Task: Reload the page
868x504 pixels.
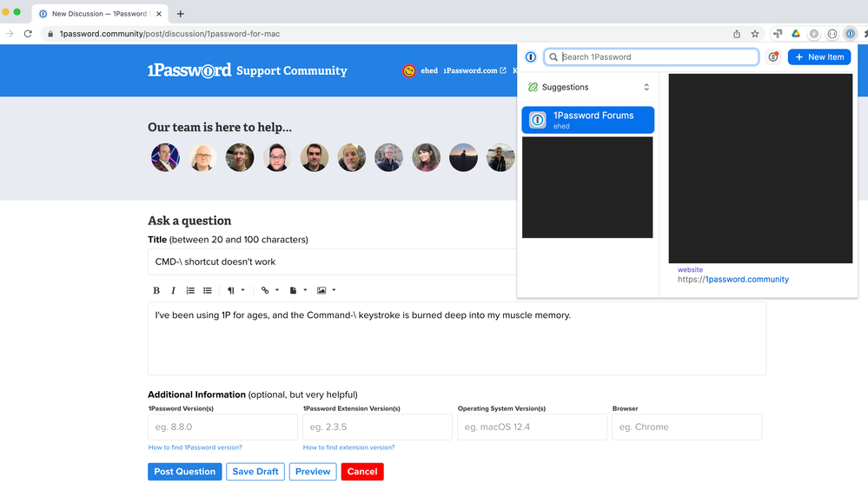Action: [x=28, y=34]
